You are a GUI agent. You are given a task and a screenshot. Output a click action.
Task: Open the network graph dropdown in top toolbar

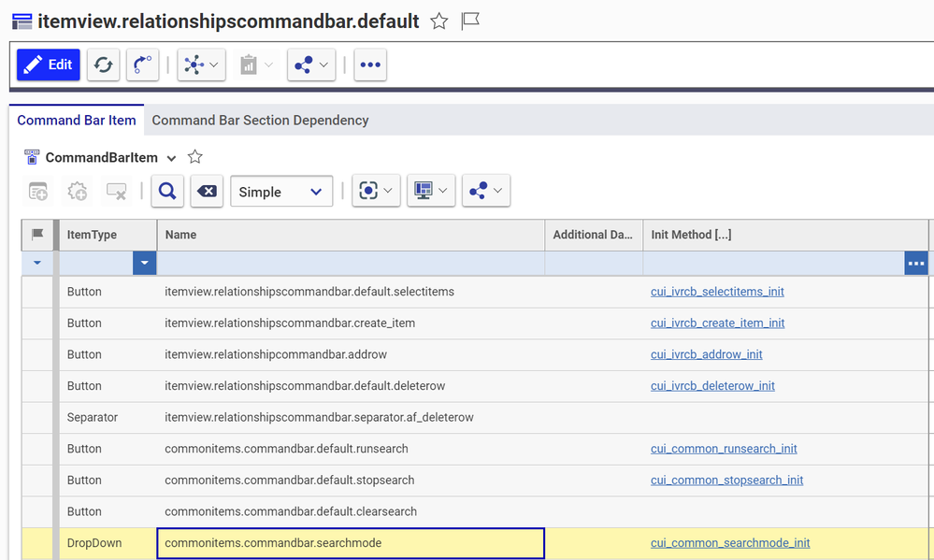(201, 65)
